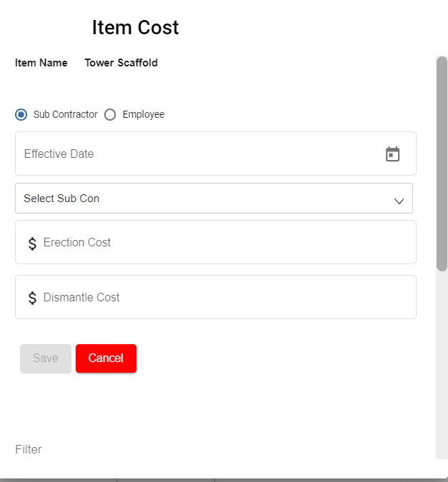Click the Tower Scaffold item name value
448x482 pixels.
point(121,63)
